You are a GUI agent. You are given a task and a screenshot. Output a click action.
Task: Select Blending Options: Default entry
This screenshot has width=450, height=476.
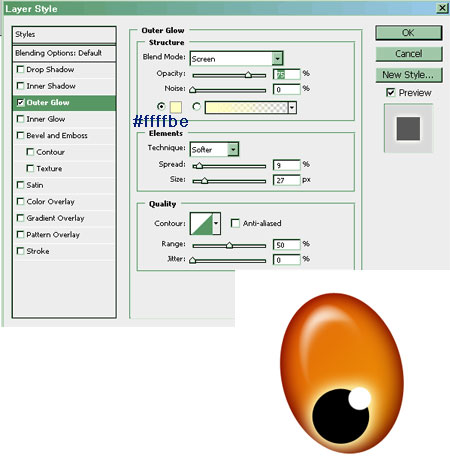coord(64,53)
